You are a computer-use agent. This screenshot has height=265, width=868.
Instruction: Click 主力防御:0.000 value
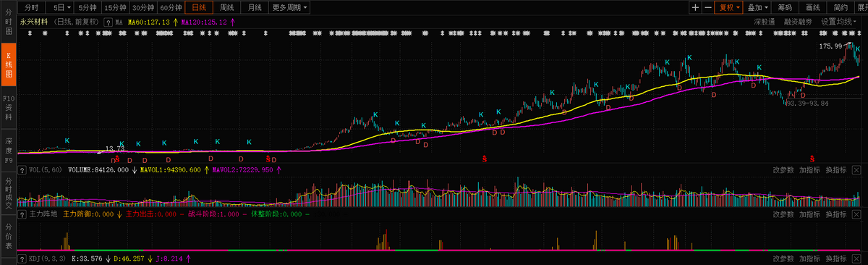(x=89, y=214)
